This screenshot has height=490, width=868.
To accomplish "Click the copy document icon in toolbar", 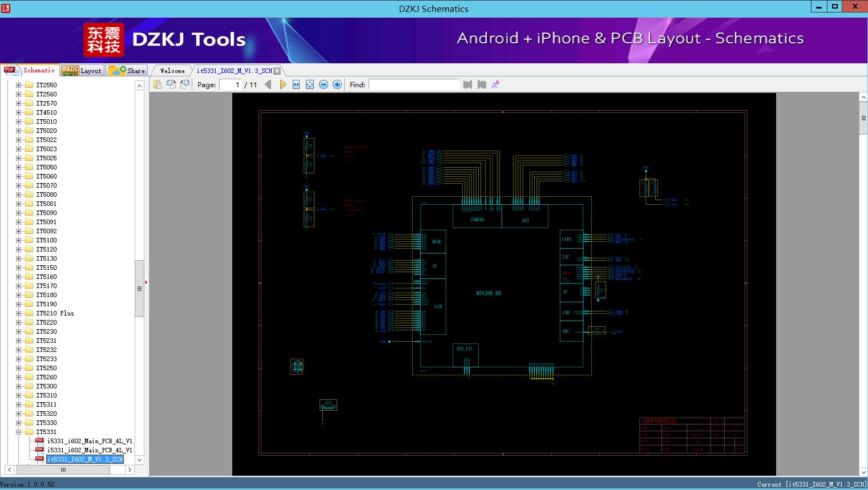I will [158, 84].
